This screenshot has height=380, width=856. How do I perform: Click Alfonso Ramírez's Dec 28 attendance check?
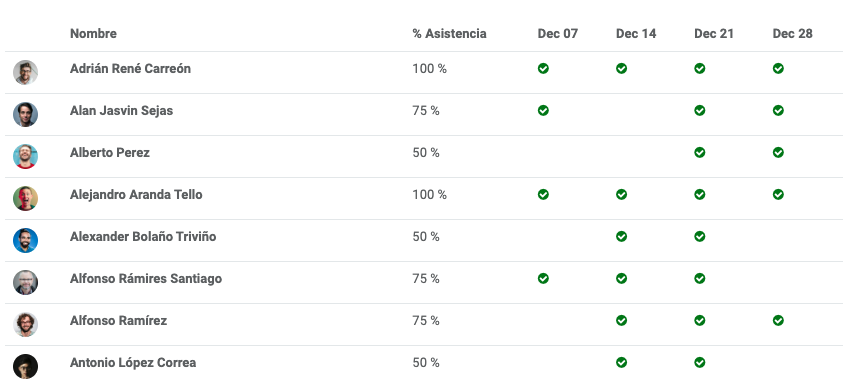(778, 320)
